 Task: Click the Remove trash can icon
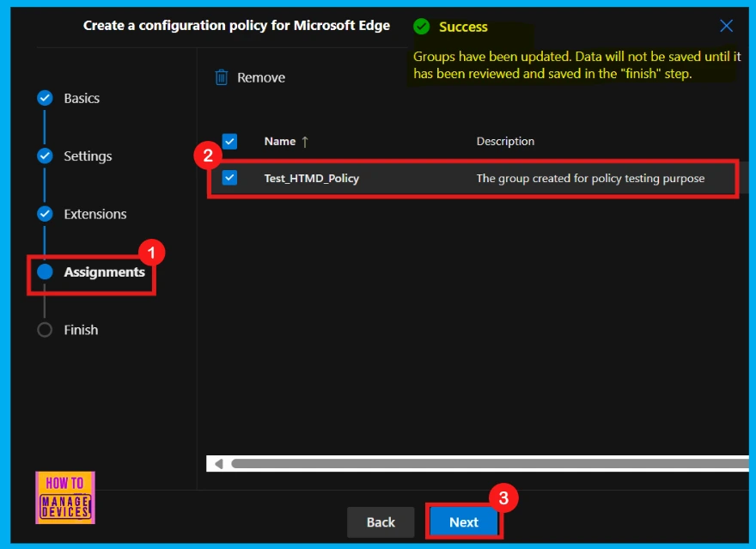click(x=222, y=77)
